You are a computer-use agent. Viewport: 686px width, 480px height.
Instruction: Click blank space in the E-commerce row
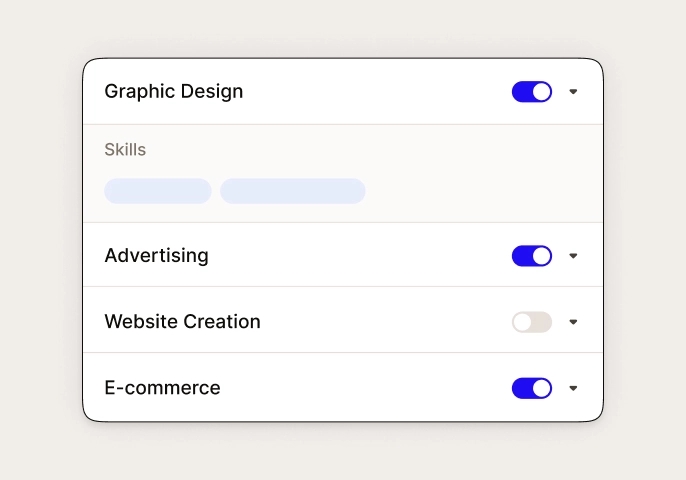(365, 388)
